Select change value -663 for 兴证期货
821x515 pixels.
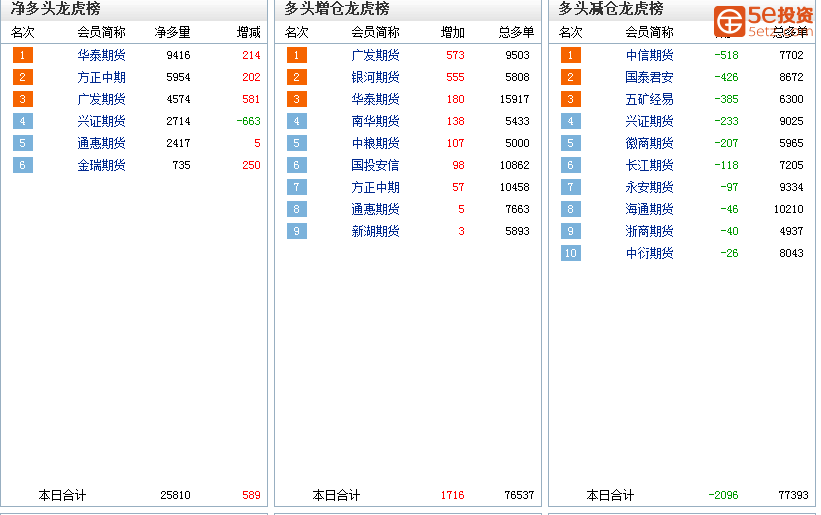[248, 121]
